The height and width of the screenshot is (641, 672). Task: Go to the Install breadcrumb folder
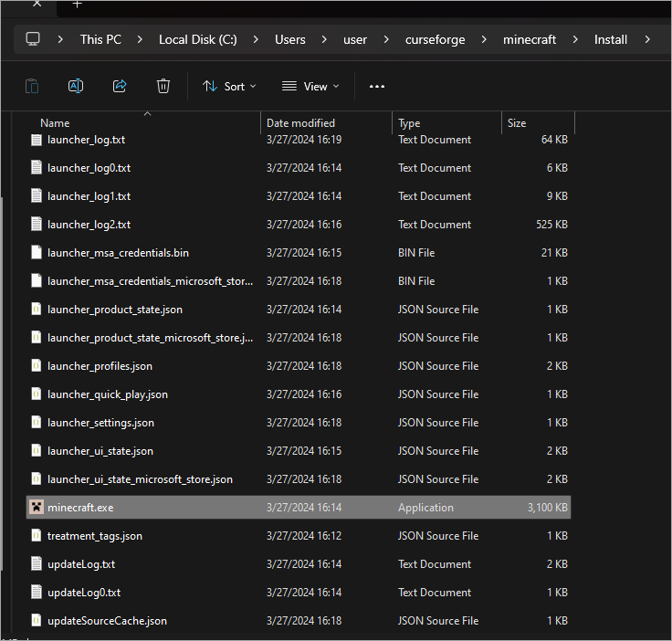coord(610,39)
